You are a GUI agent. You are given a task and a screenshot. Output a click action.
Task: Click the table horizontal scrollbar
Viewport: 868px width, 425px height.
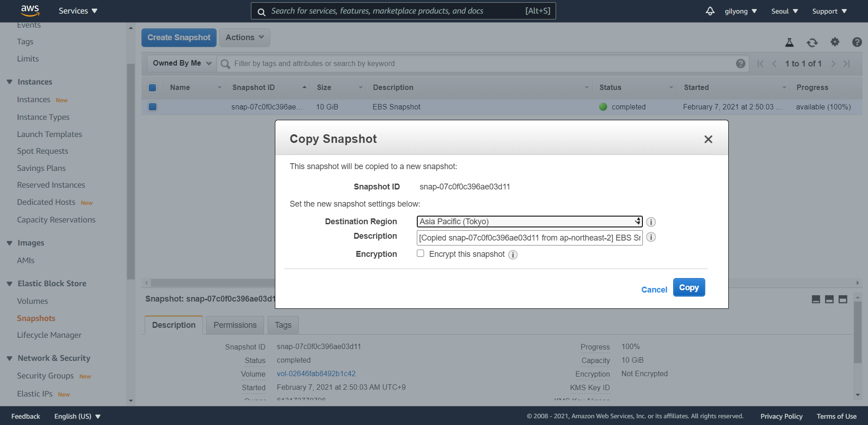click(212, 283)
